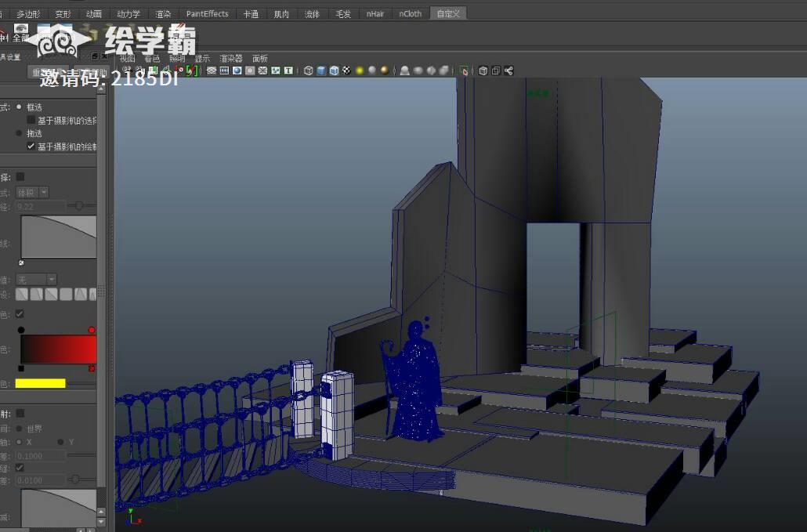
Task: Click the green frame cursor icon
Action: click(464, 71)
